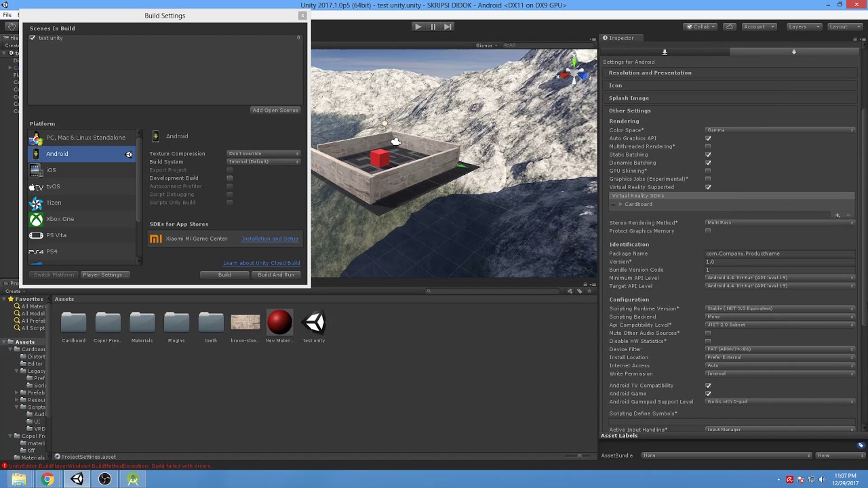The width and height of the screenshot is (868, 488).
Task: Expand the Cardboard SDK entry
Action: coord(620,204)
